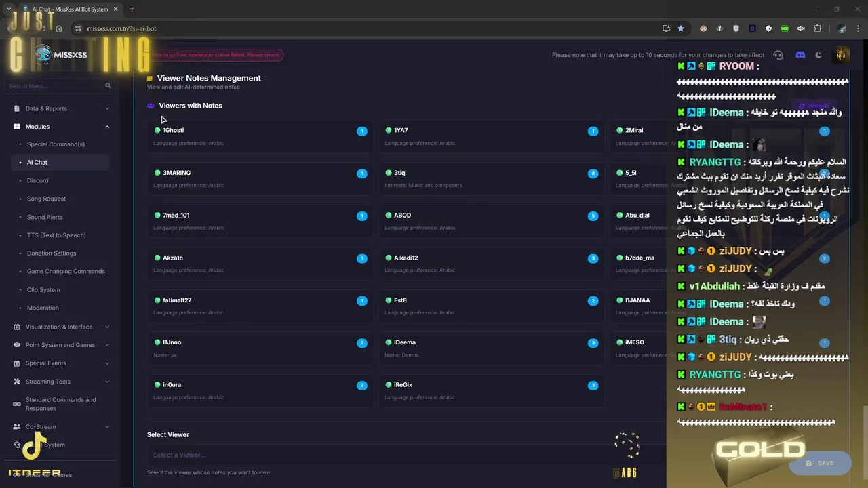Open the browser extensions puzzle icon

pos(817,28)
